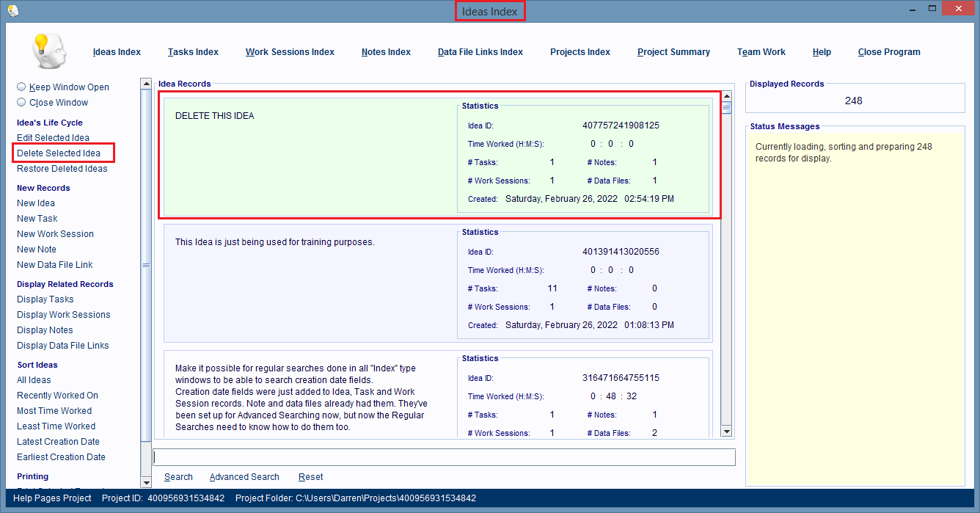Viewport: 980px width, 513px height.
Task: Select the training purposes idea record
Action: click(x=308, y=283)
